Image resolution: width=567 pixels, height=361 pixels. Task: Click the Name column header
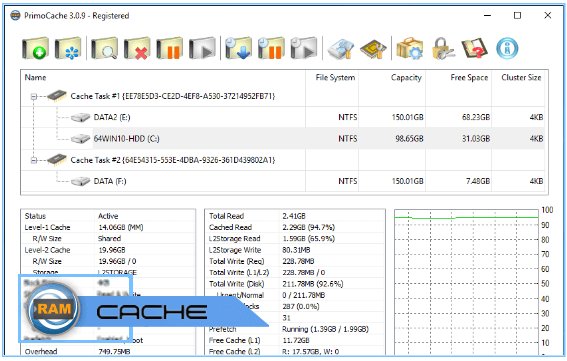point(35,77)
